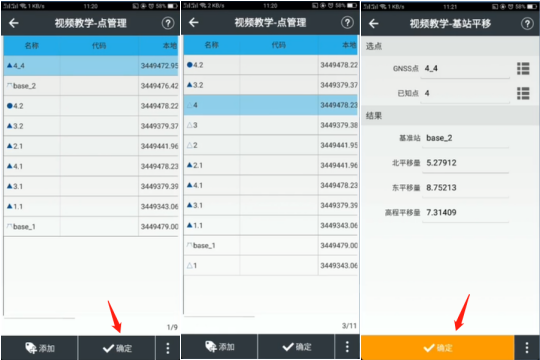
Task: Open three-dot menu beside orange confirm button
Action: tap(527, 348)
